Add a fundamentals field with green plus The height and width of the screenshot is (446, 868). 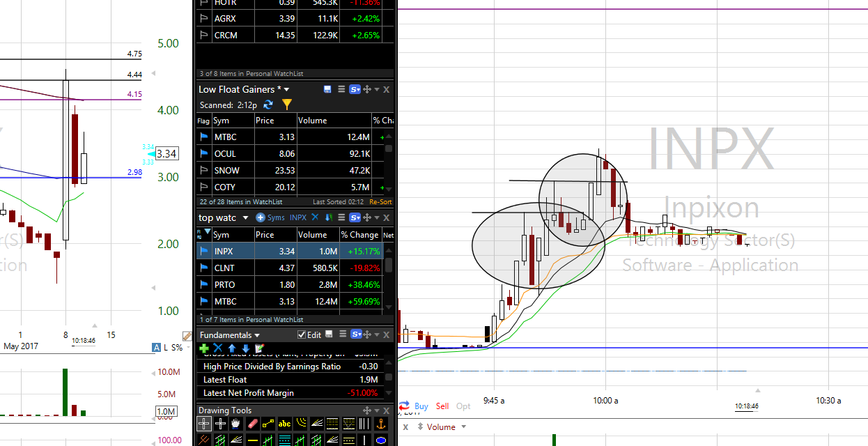coord(204,348)
